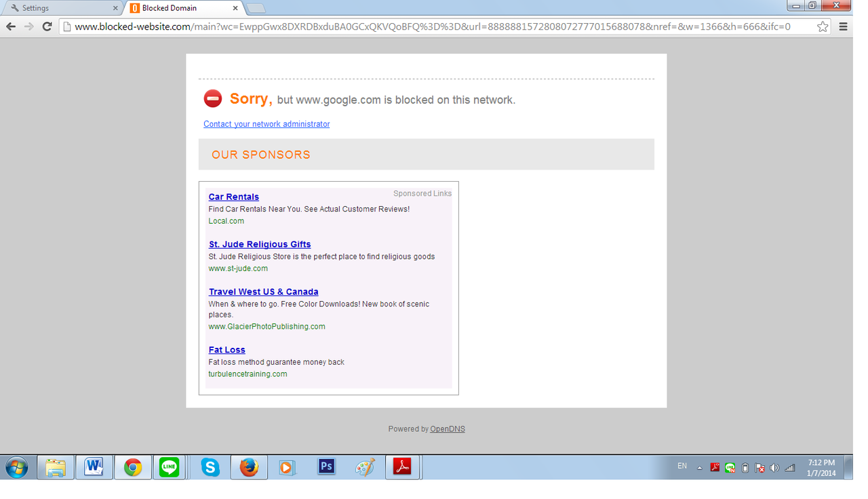Click the Sponsored Links label
The height and width of the screenshot is (499, 868).
[x=422, y=193]
